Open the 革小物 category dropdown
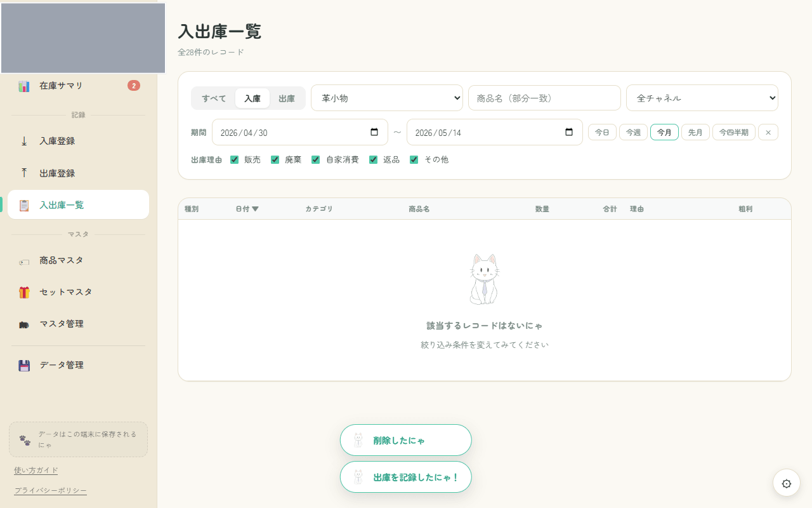812x508 pixels. (x=387, y=98)
